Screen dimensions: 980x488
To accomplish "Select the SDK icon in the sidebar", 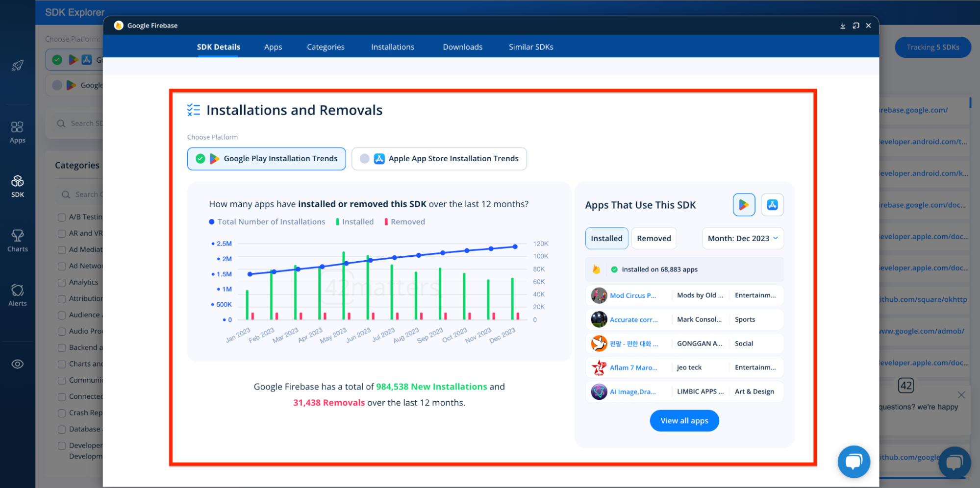I will tap(18, 187).
